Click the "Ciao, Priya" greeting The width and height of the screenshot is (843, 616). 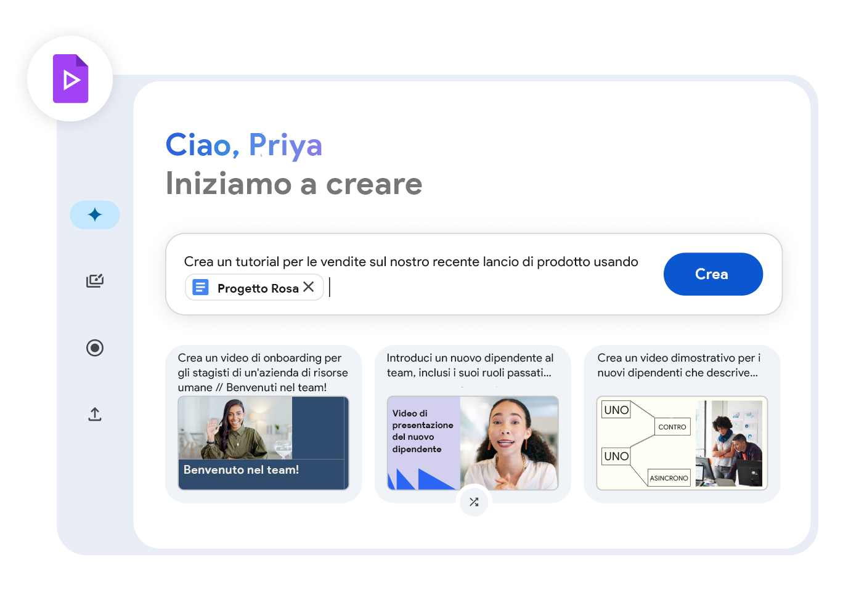click(x=244, y=145)
